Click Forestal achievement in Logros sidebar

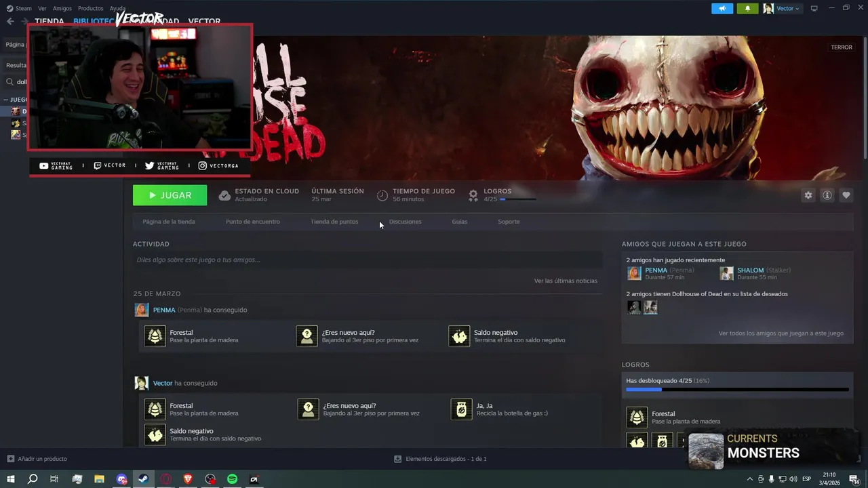637,418
